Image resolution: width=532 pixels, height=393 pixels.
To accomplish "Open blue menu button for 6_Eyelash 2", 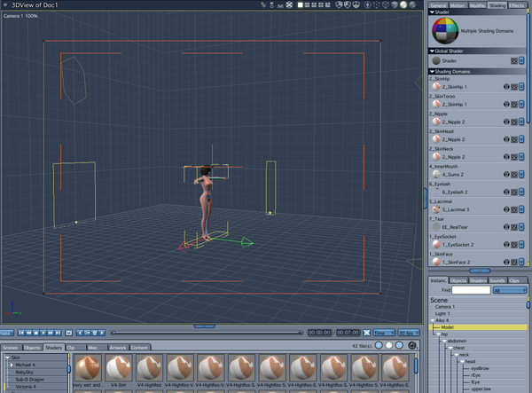I will [x=521, y=192].
